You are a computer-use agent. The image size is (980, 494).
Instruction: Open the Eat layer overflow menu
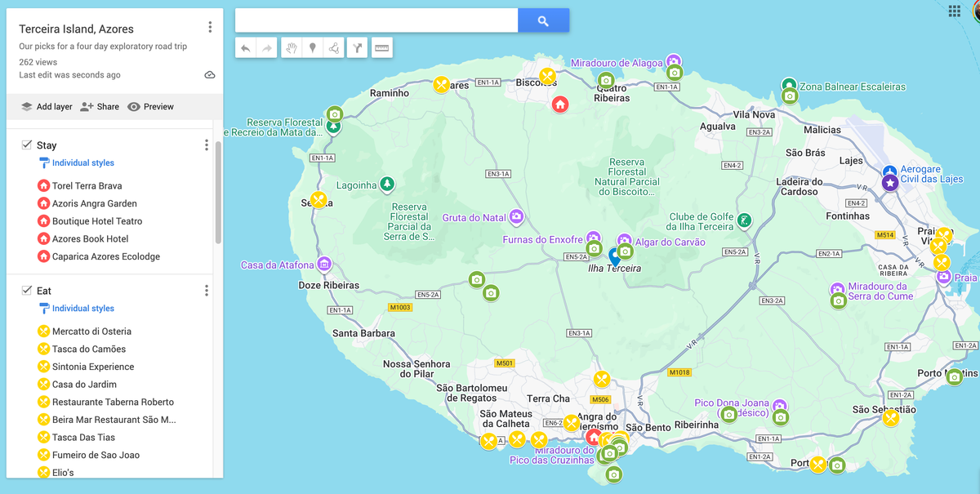207,290
